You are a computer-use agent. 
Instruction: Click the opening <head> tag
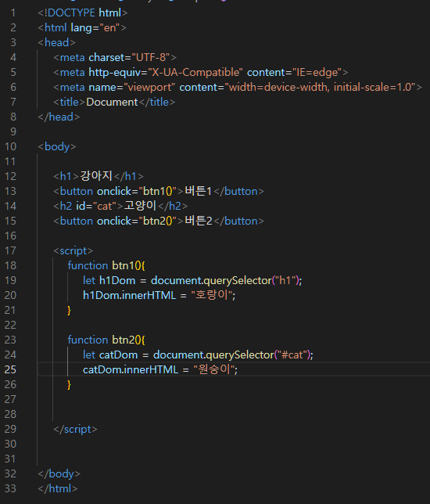click(57, 42)
